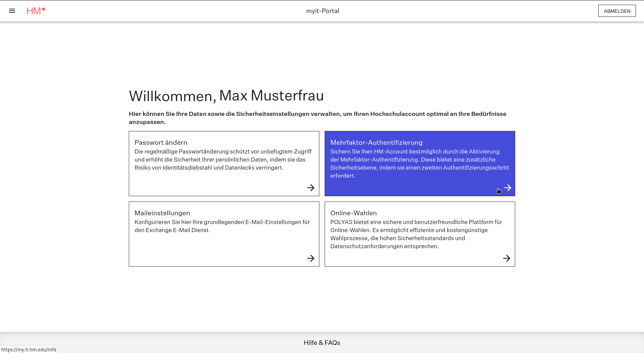
Task: Log out with the ABMELDEN button
Action: coord(617,11)
